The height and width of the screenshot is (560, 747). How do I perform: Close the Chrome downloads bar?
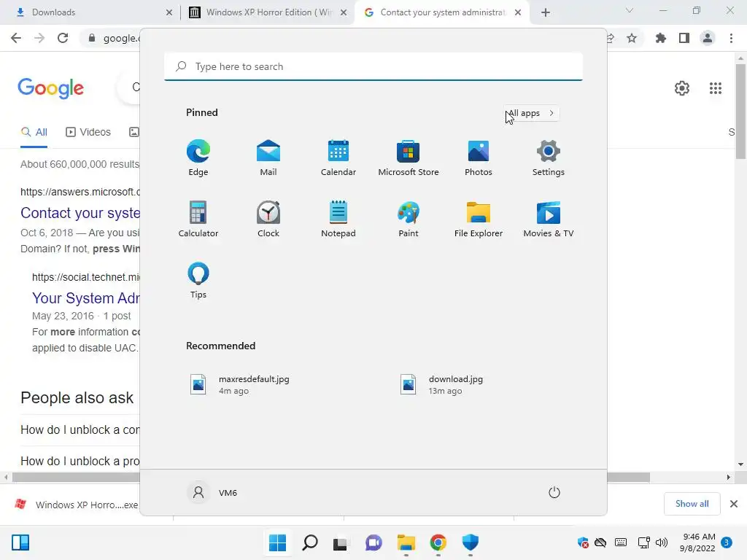coord(734,504)
